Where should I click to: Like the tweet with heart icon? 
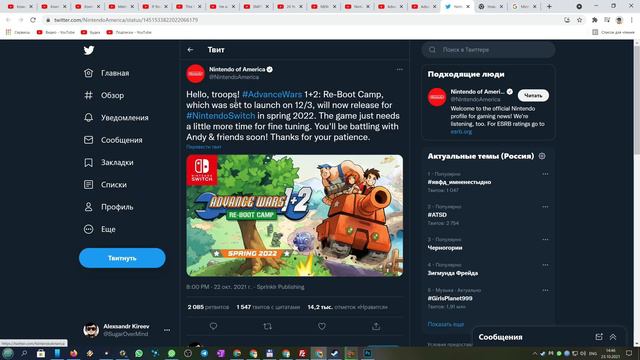pos(322,326)
